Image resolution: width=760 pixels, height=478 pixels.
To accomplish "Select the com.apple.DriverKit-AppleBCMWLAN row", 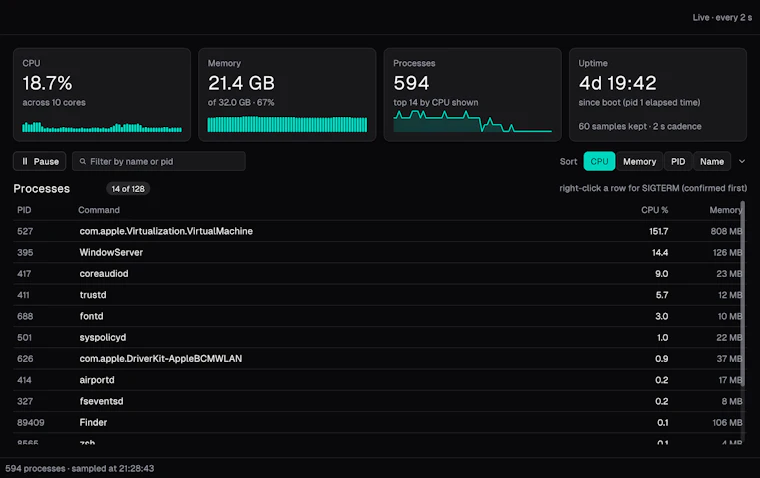I will click(380, 359).
